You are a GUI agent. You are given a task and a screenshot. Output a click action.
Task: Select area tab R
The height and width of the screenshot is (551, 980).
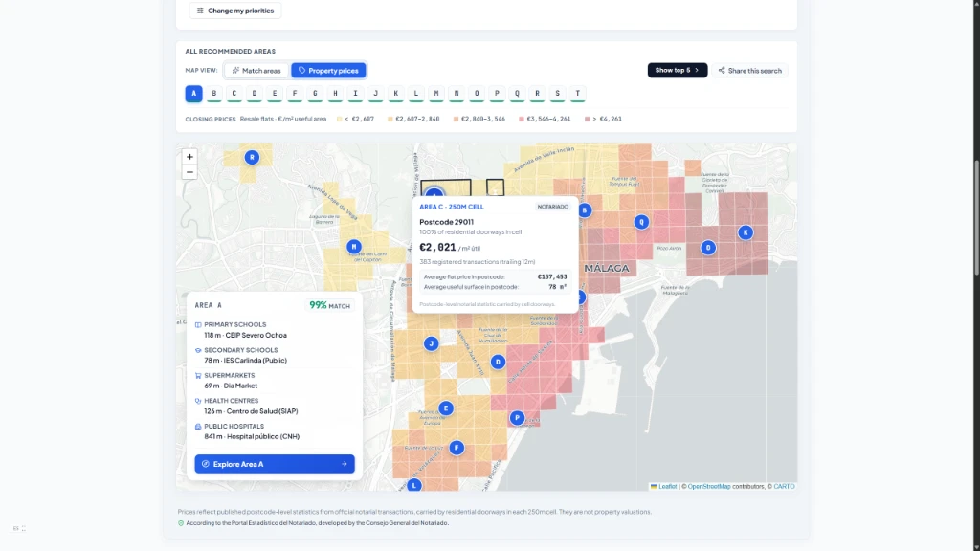[x=537, y=94]
